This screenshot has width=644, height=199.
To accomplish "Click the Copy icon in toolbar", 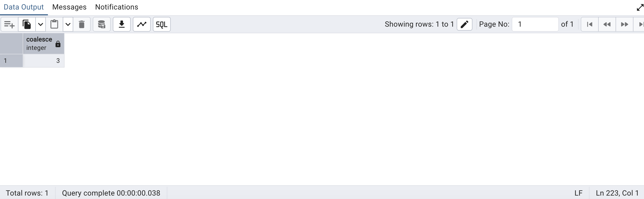I will 27,25.
